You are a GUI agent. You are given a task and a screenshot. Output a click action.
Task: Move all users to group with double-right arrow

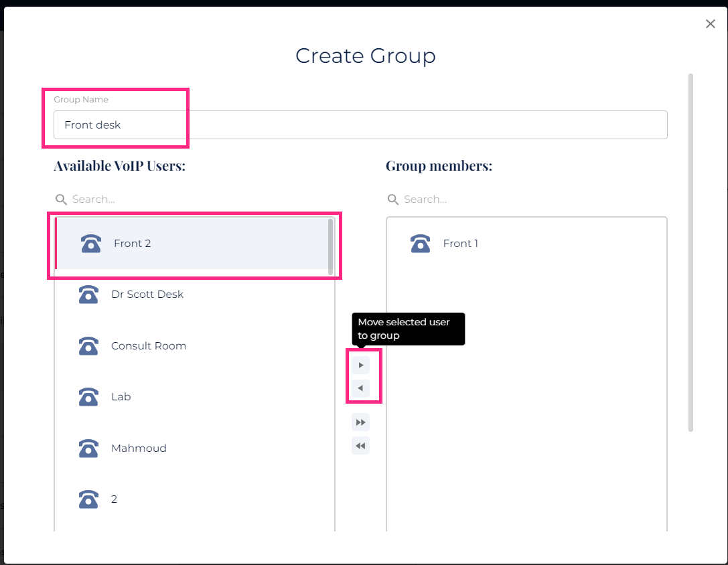click(360, 422)
